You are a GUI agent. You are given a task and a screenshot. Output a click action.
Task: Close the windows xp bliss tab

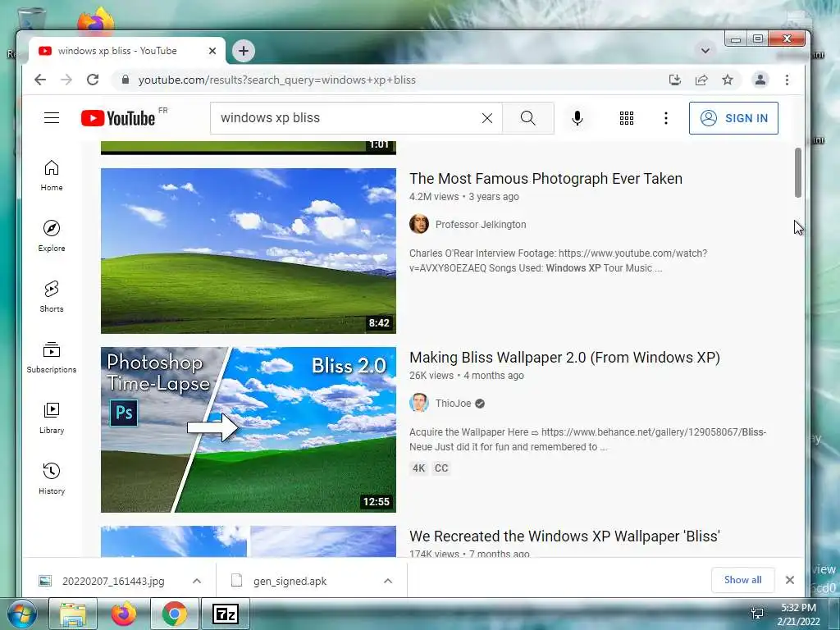tap(212, 51)
